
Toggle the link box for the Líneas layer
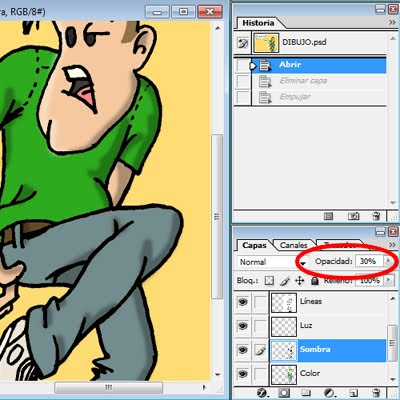coord(260,302)
